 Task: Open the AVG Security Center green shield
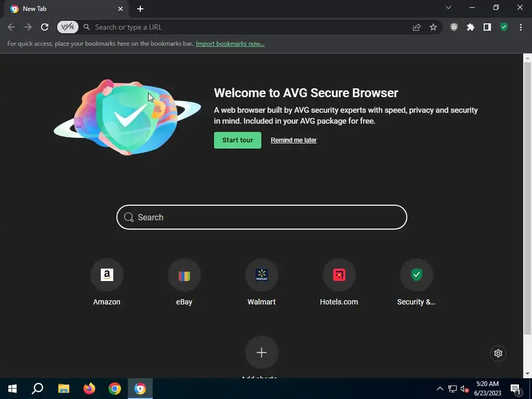coord(504,27)
